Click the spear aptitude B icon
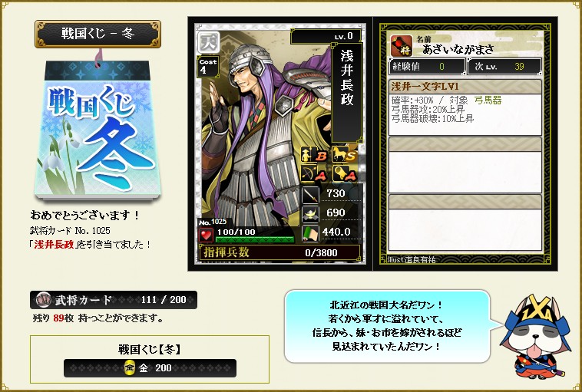 314,155
